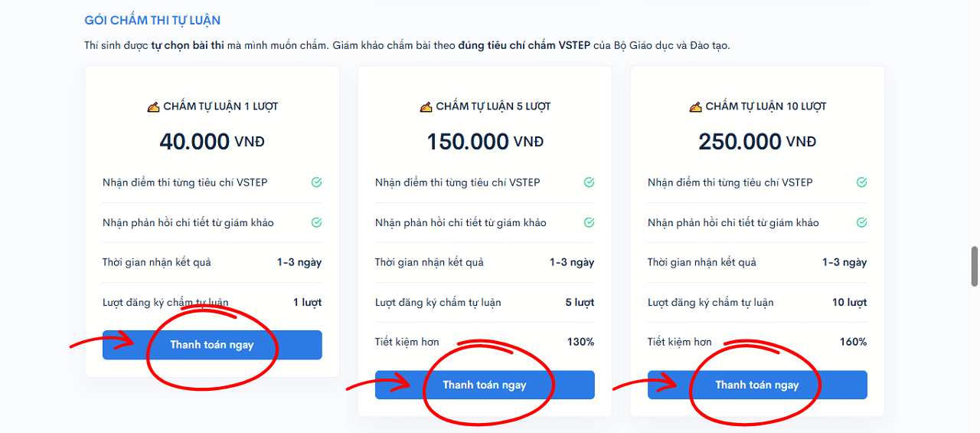Screen dimensions: 980x433
Task: Click the page's vertical scrollbar thumb
Action: pos(975,266)
